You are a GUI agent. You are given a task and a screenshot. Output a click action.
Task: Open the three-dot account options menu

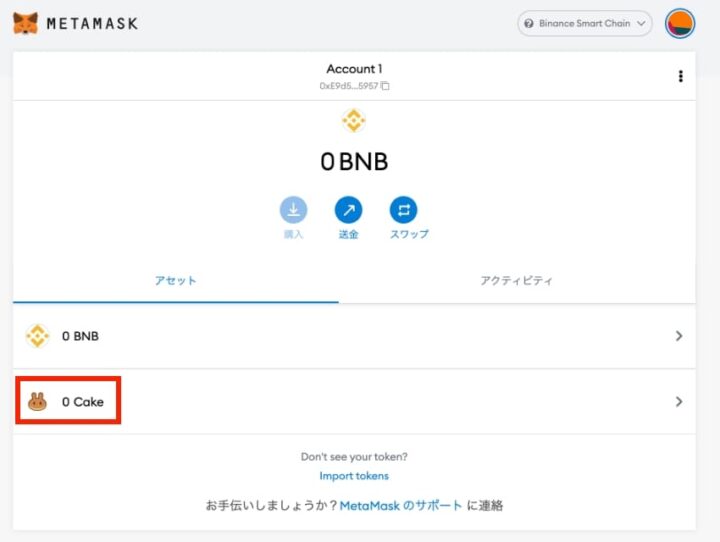[680, 76]
